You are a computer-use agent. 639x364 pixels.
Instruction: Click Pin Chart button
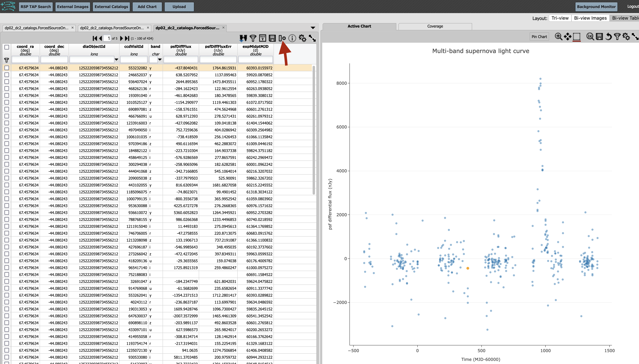pos(539,37)
